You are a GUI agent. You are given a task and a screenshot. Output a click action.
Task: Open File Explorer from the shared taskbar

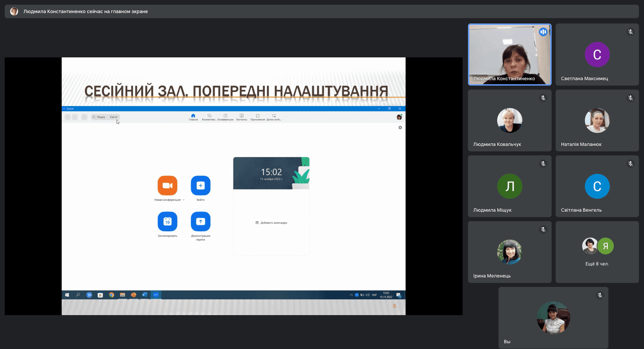123,295
